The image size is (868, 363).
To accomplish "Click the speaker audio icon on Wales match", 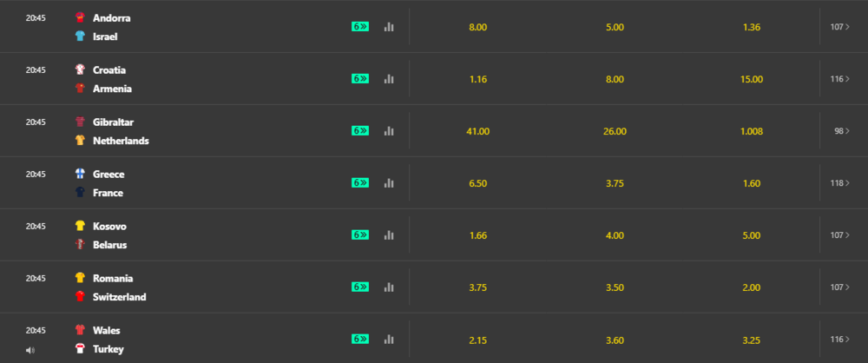I will (x=30, y=350).
